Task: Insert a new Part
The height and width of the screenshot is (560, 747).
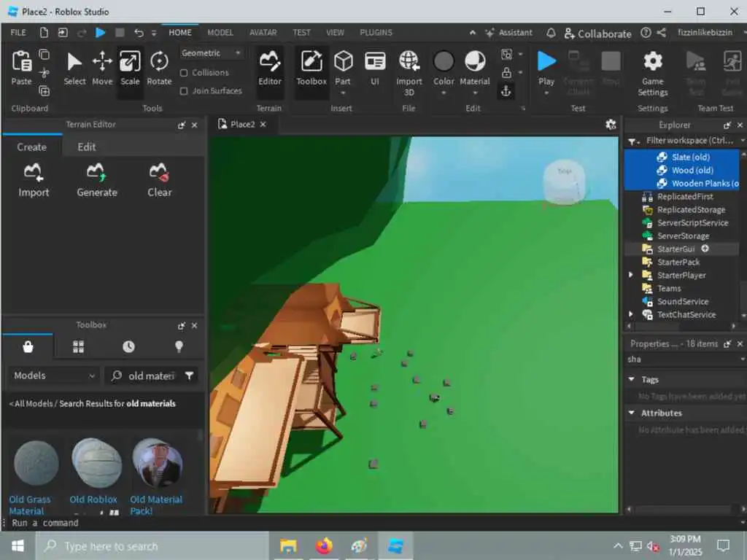Action: 343,68
